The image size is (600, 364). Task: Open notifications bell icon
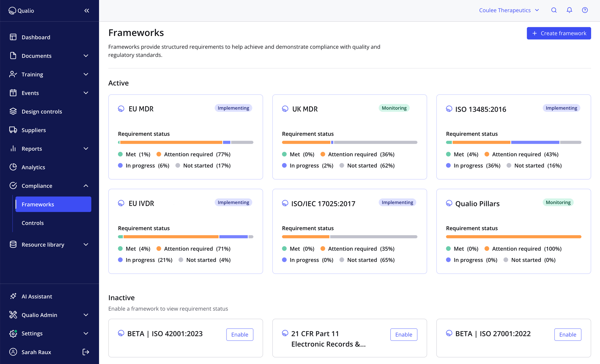(x=569, y=10)
